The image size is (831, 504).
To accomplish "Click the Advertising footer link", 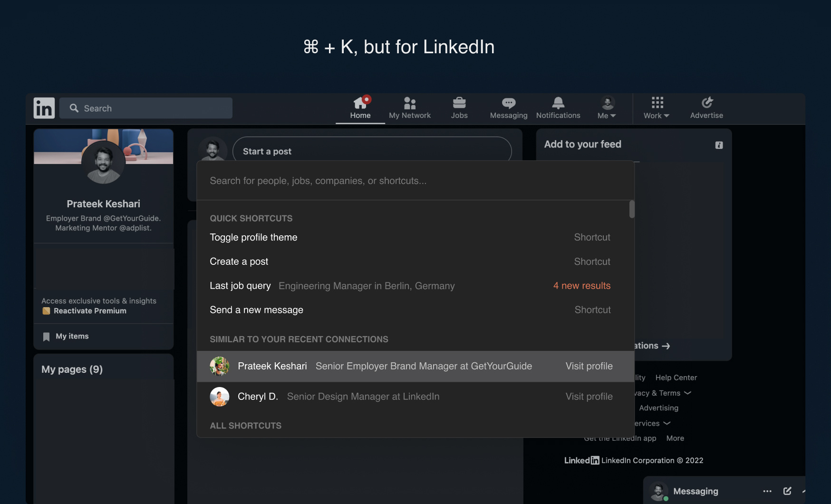I will coord(659,408).
